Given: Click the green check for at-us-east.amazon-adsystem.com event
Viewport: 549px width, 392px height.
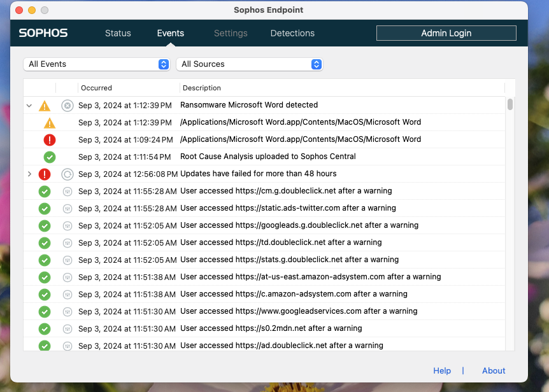Looking at the screenshot, I should pos(45,277).
